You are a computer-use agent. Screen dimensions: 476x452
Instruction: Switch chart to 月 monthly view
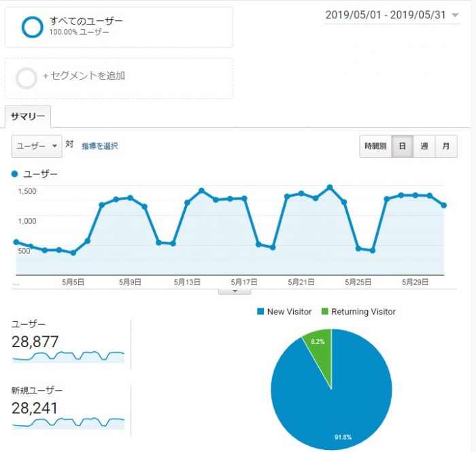pos(445,146)
